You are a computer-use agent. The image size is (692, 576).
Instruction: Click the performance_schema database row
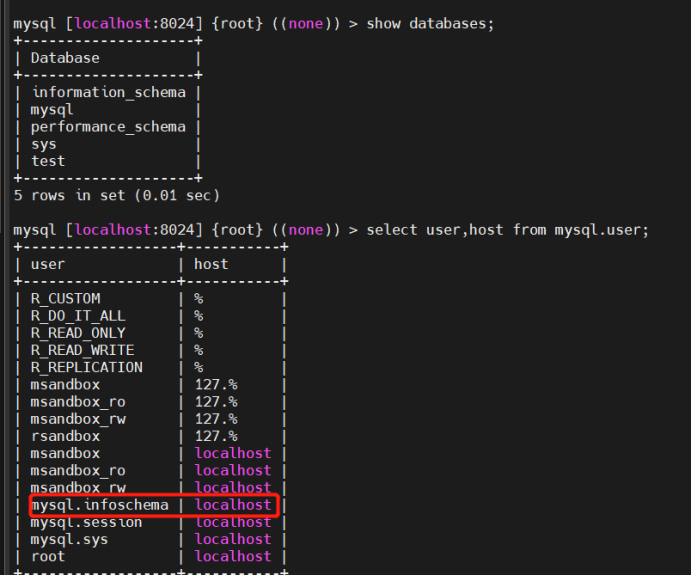109,127
